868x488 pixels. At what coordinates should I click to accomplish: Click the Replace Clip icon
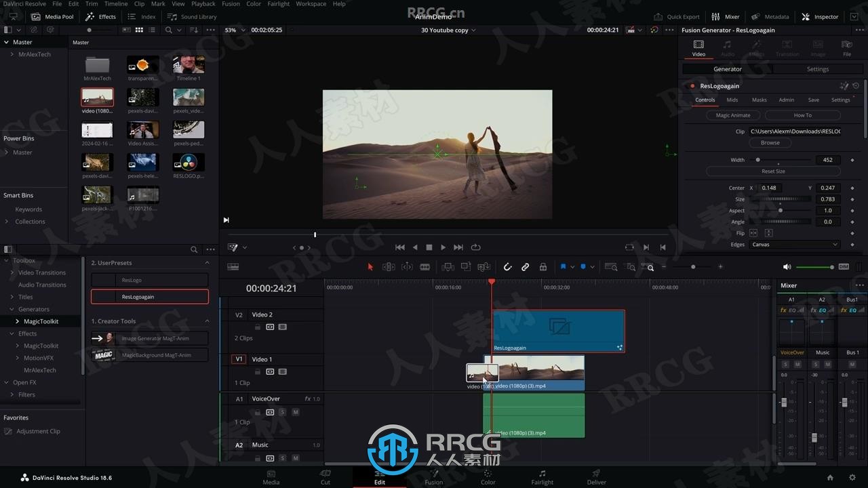point(484,267)
